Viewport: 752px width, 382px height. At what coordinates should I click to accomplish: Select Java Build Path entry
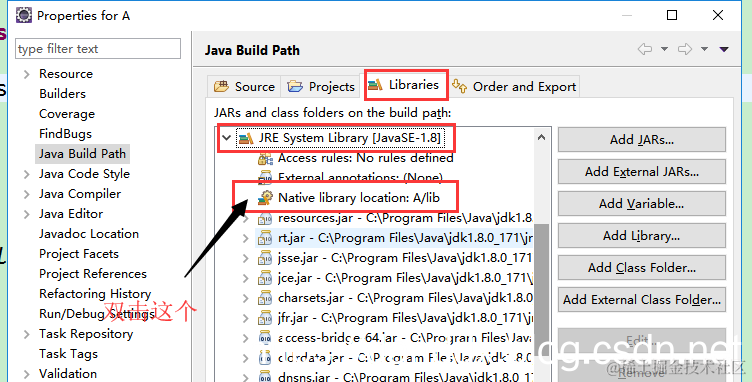tap(82, 154)
